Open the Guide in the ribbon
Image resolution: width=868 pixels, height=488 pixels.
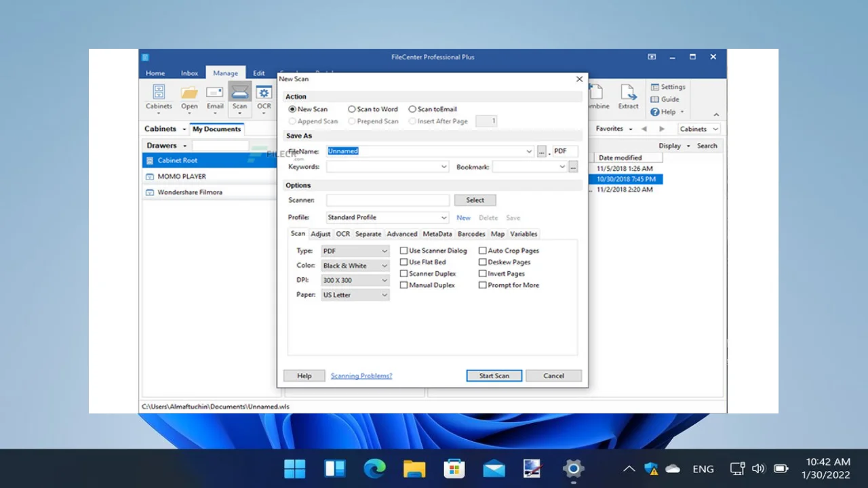click(665, 99)
